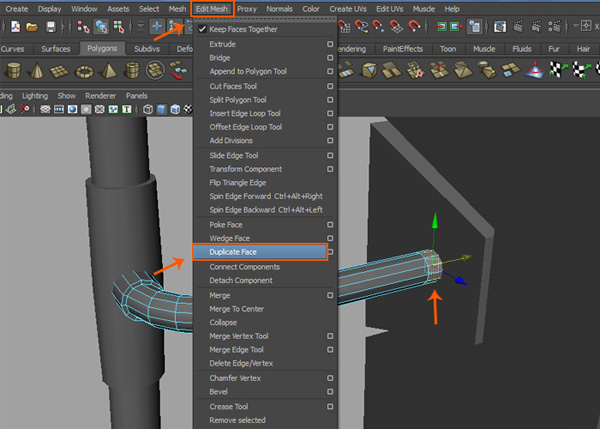Screen dimensions: 600x429
Task: Open Bevel options box
Action: [x=330, y=392]
